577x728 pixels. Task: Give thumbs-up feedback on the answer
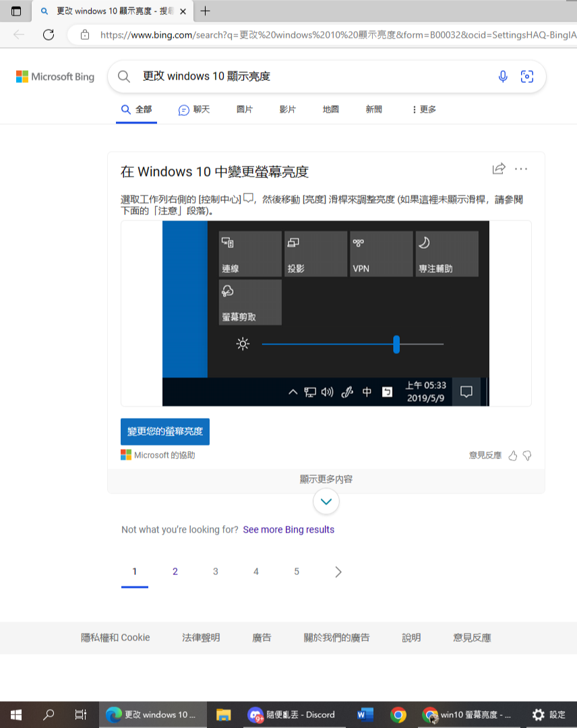tap(512, 456)
